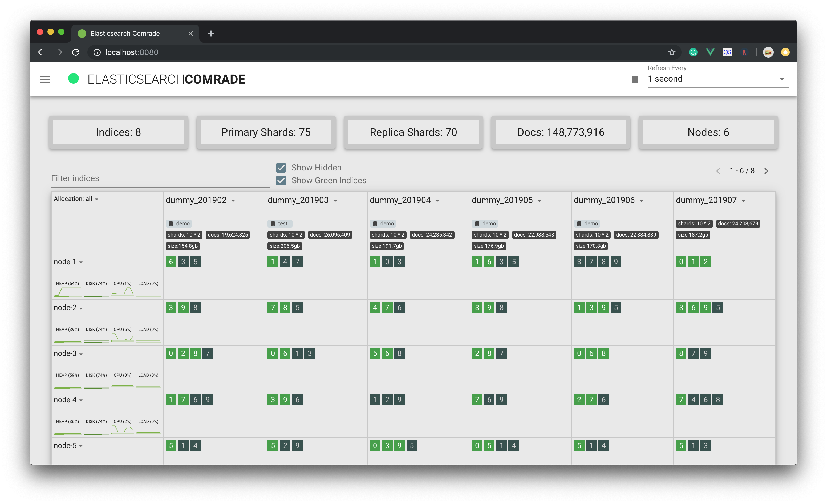Open the hamburger navigation menu
This screenshot has height=504, width=827.
45,80
